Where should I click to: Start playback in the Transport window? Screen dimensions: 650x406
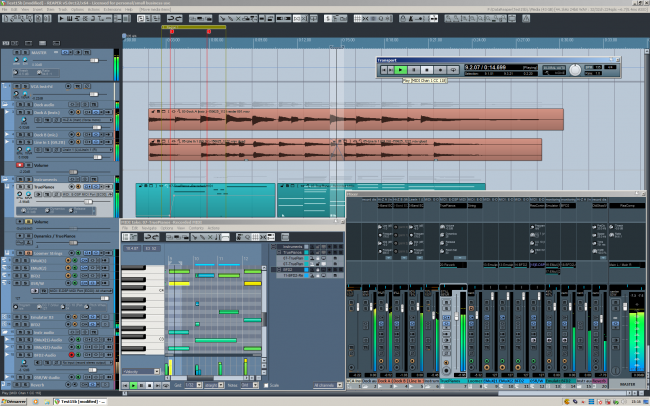[x=400, y=70]
